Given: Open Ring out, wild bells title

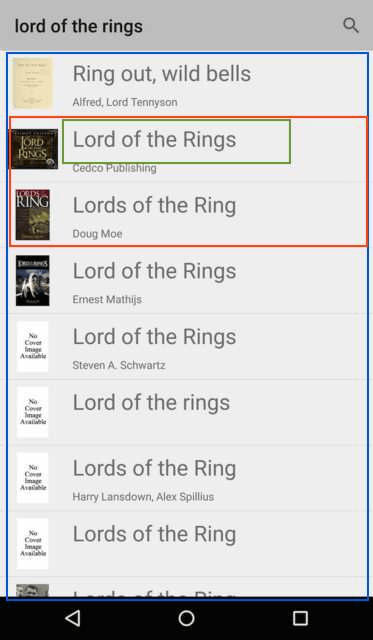Looking at the screenshot, I should coord(162,73).
